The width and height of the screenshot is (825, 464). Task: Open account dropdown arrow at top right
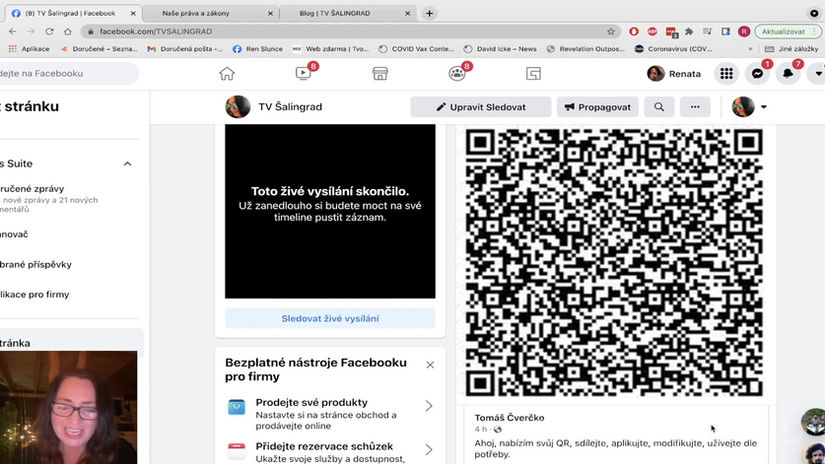818,74
